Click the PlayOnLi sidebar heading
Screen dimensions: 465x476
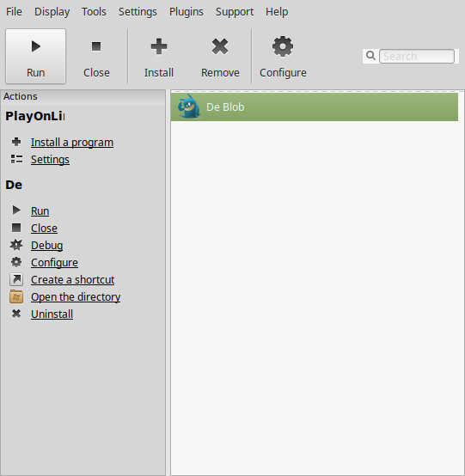34,116
